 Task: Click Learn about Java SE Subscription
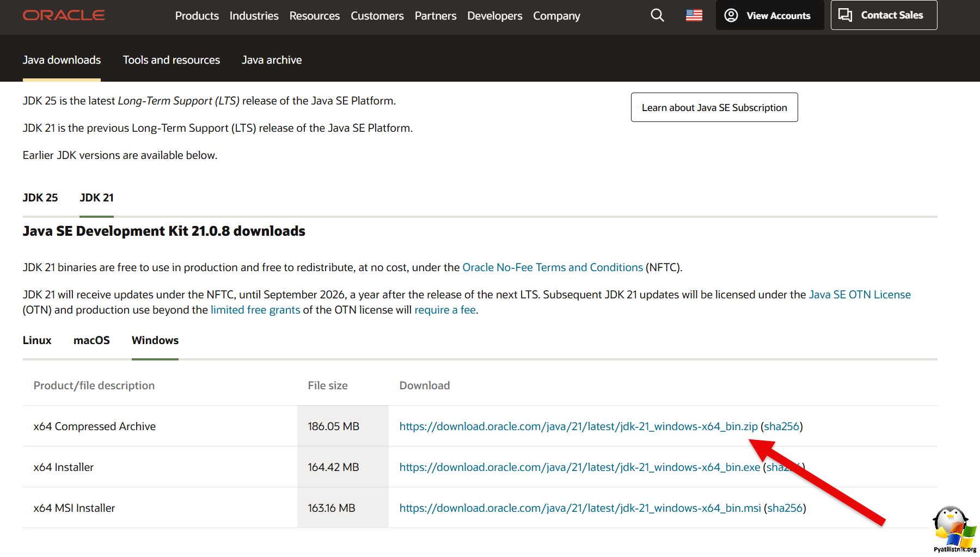coord(714,107)
